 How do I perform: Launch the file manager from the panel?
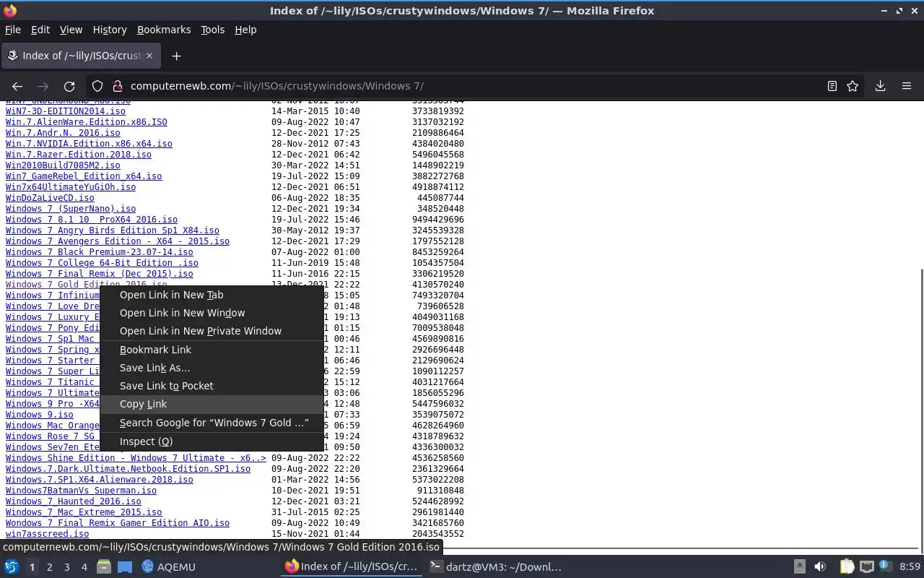[104, 566]
